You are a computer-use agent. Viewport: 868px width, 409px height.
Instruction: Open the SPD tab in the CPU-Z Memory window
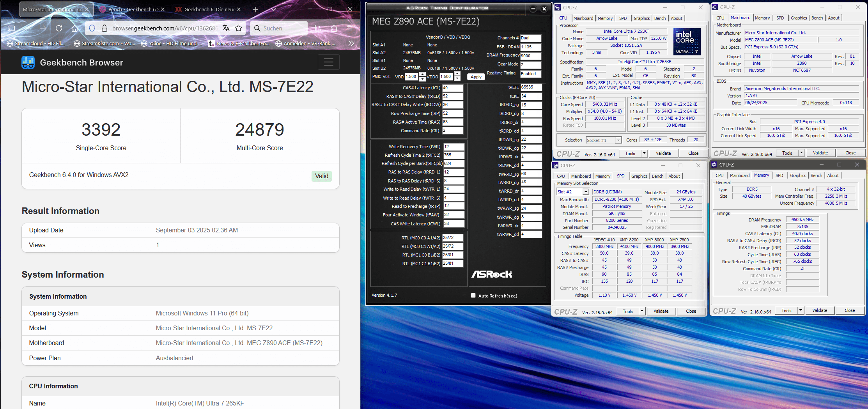pyautogui.click(x=779, y=175)
